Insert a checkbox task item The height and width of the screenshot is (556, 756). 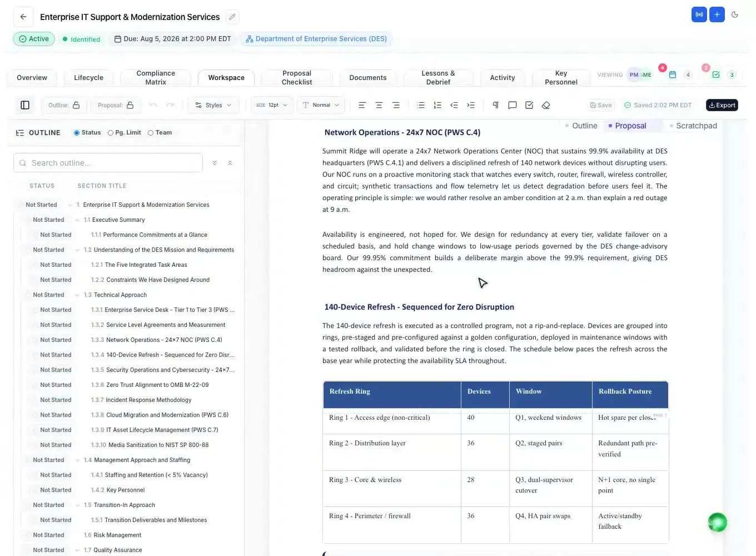pyautogui.click(x=529, y=105)
